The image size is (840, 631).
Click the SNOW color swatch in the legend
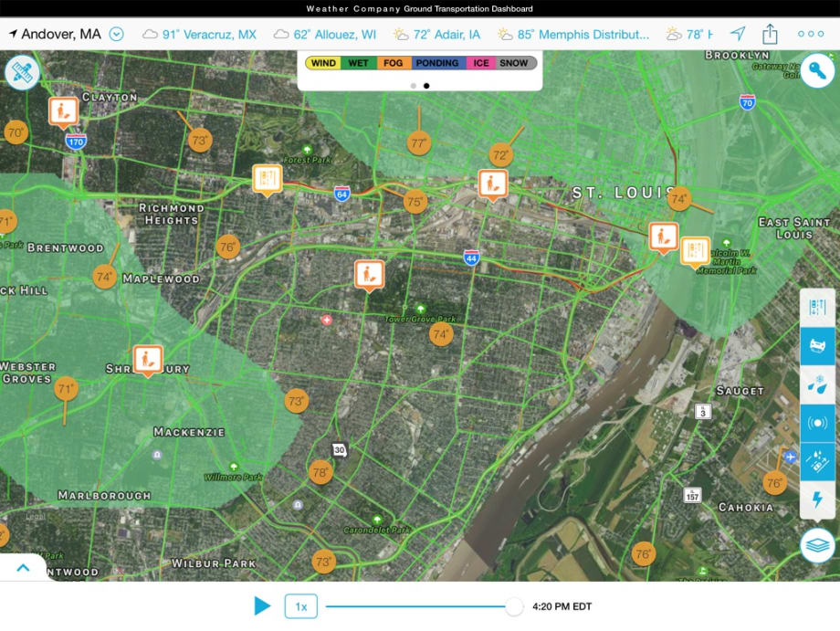pos(516,64)
